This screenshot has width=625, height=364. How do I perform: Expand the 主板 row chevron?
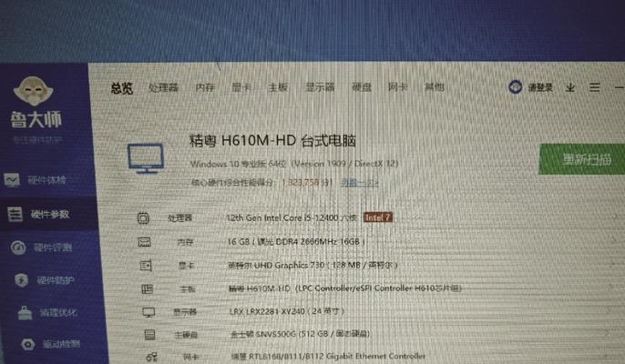(611, 287)
